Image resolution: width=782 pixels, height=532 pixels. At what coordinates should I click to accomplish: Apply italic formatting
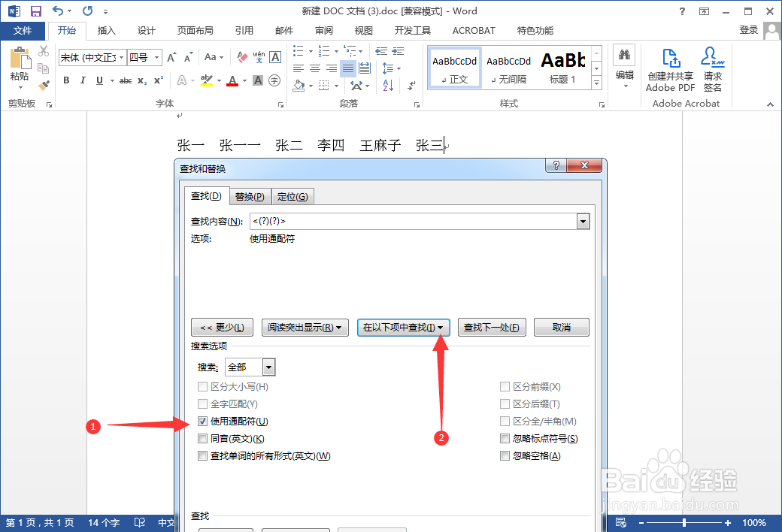(82, 80)
